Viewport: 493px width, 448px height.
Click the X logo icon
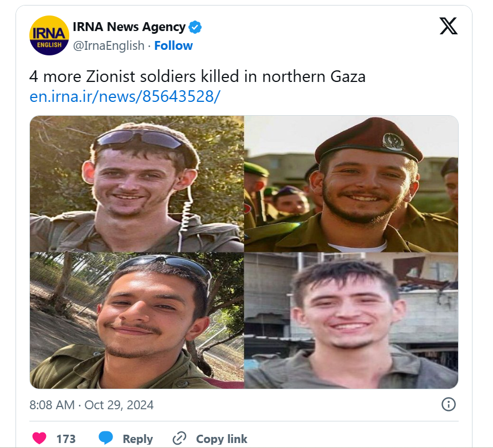click(448, 26)
